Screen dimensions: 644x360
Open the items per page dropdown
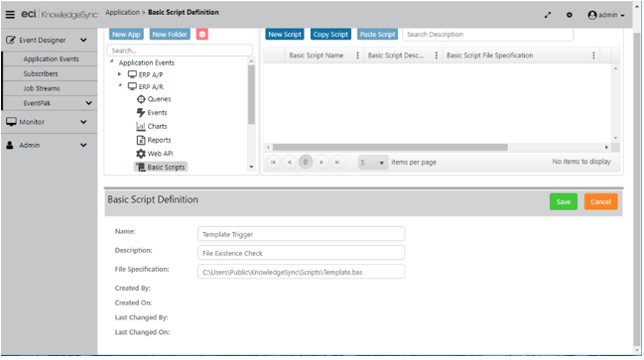pyautogui.click(x=372, y=163)
